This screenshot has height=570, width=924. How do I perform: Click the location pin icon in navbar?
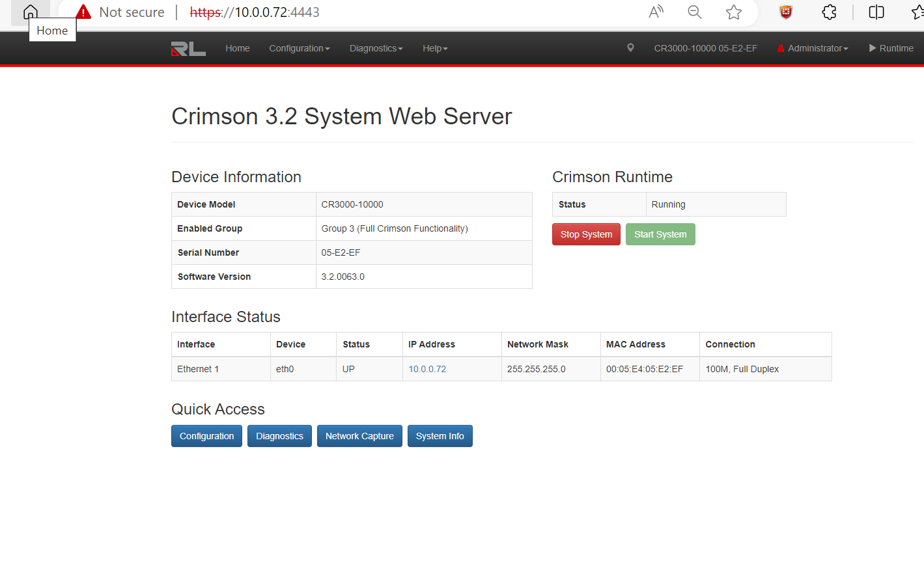click(630, 47)
